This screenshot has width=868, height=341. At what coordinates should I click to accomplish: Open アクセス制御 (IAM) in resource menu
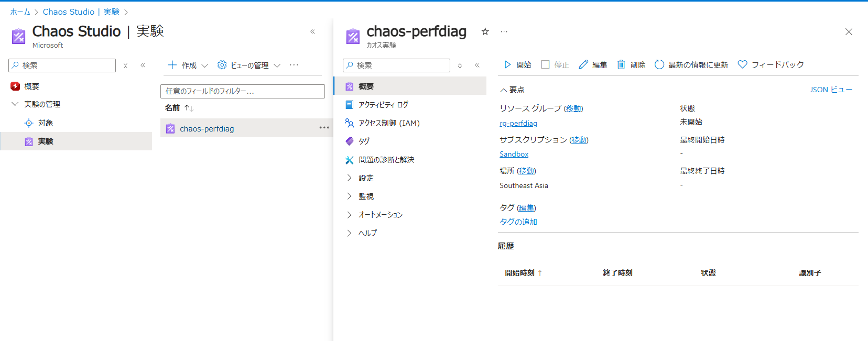pyautogui.click(x=388, y=123)
